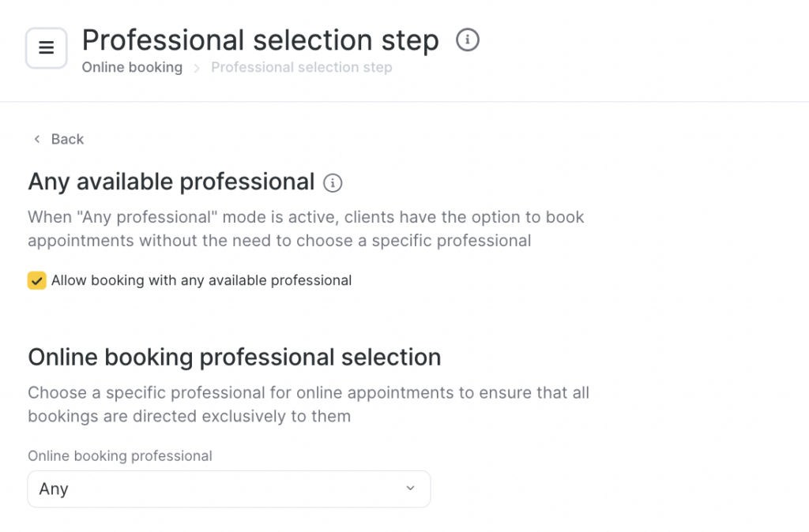The image size is (809, 532).
Task: Click the Any value in the dropdown
Action: point(54,489)
